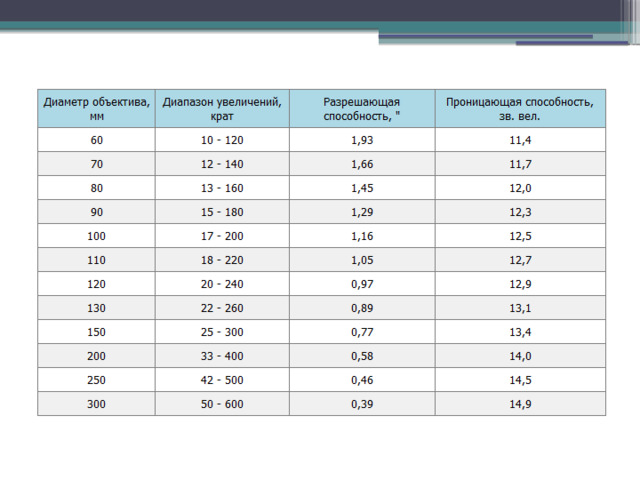Click the 'Диаметр объектива, мм' header cell
The width and height of the screenshot is (640, 480).
pyautogui.click(x=96, y=109)
